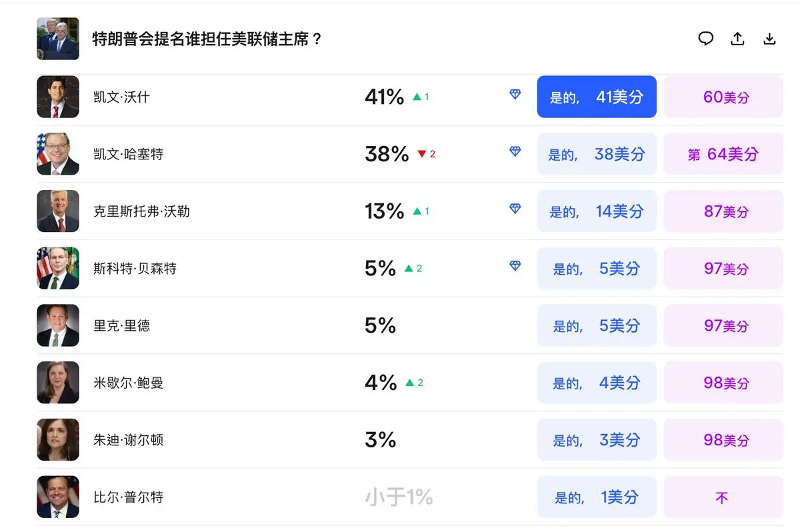This screenshot has width=800, height=532.
Task: Click the share upload icon
Action: pyautogui.click(x=737, y=39)
